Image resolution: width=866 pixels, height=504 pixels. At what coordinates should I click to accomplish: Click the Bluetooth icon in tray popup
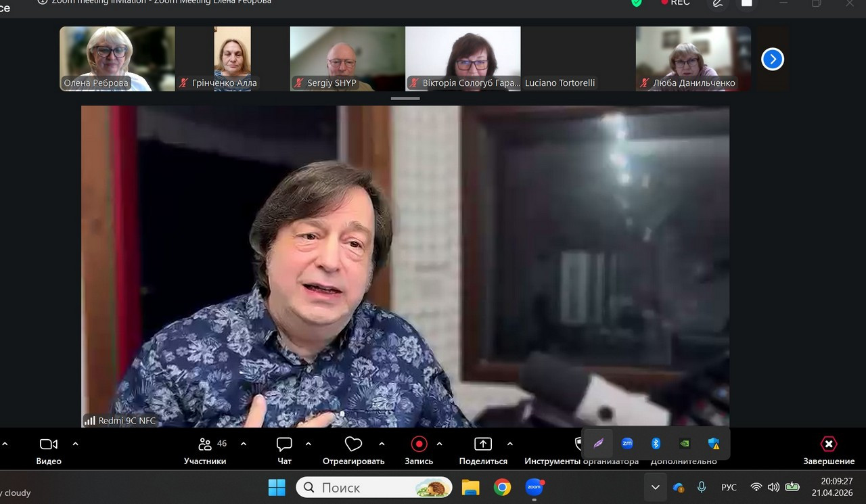[656, 444]
